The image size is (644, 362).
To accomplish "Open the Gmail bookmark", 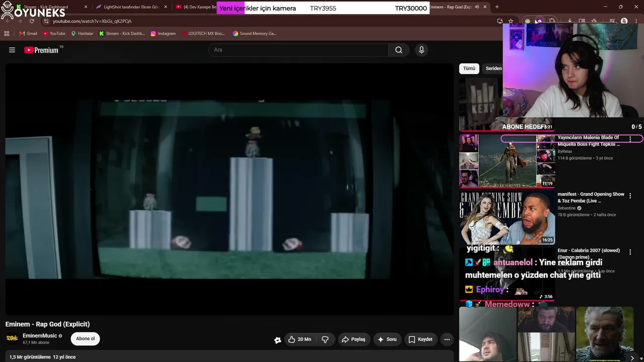I will (28, 34).
